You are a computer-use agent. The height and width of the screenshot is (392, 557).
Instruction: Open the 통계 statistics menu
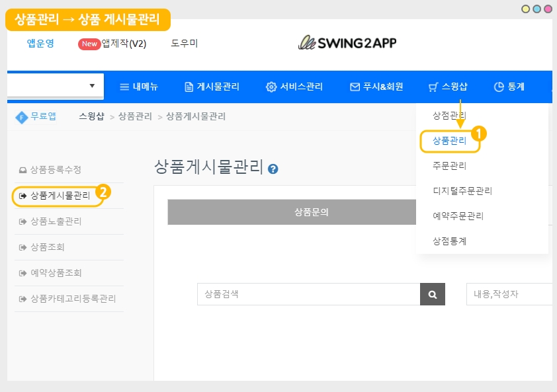point(509,87)
